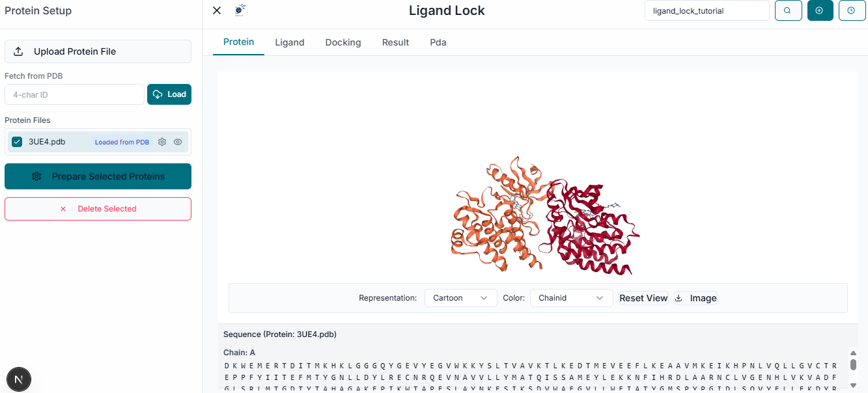Click inside the 4-char ID input field
868x393 pixels.
pyautogui.click(x=74, y=94)
